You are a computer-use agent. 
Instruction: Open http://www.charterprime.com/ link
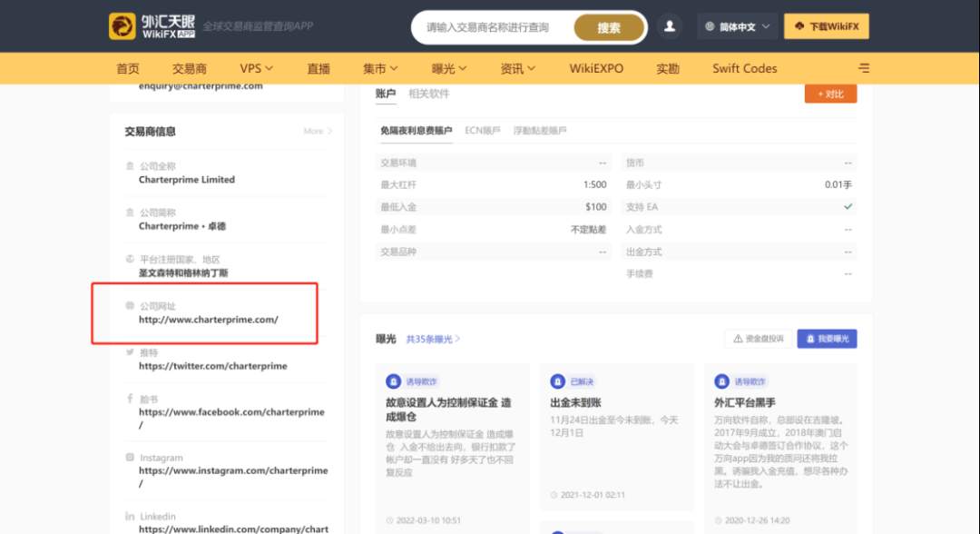tap(208, 320)
